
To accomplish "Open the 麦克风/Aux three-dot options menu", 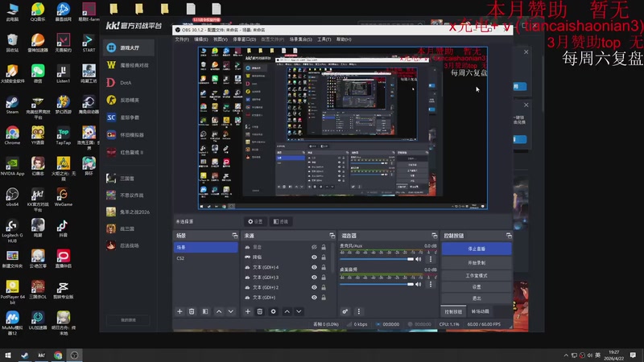I will pyautogui.click(x=431, y=259).
